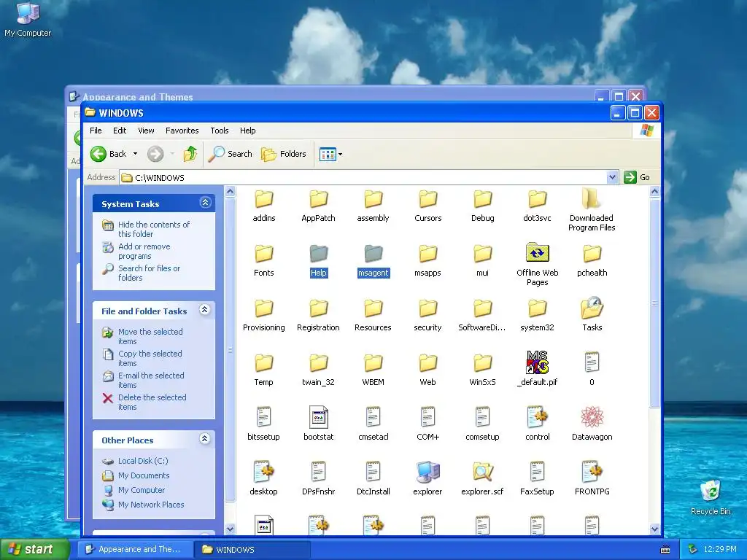
Task: Collapse the System Tasks panel
Action: 205,203
